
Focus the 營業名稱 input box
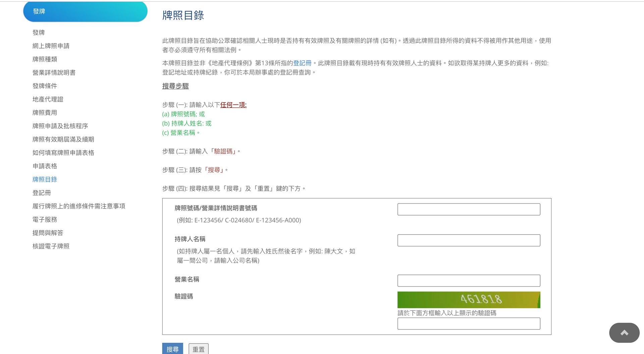[469, 280]
